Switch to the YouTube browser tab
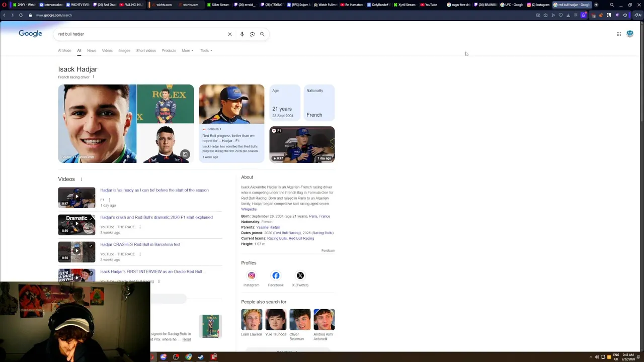Image resolution: width=644 pixels, height=362 pixels. (x=429, y=5)
